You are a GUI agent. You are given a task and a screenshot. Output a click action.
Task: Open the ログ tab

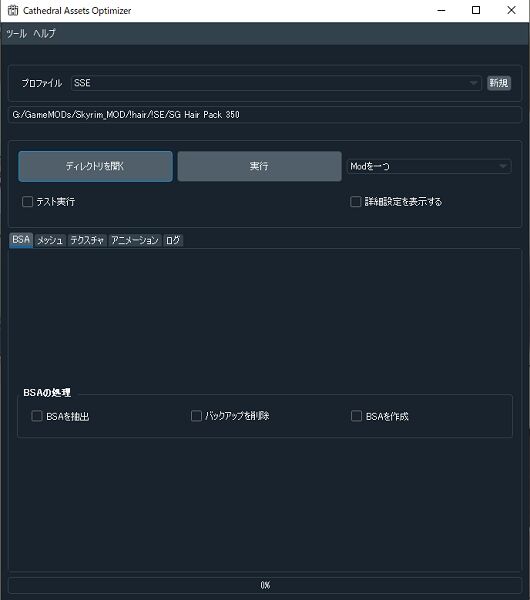pos(173,241)
